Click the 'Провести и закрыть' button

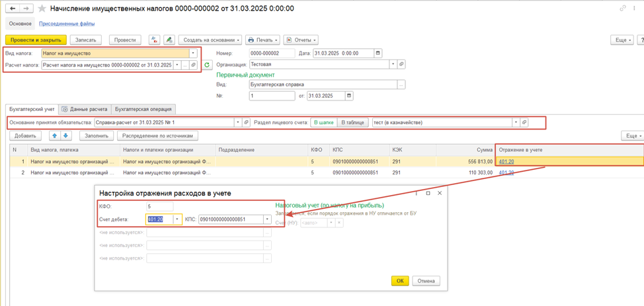tap(36, 40)
